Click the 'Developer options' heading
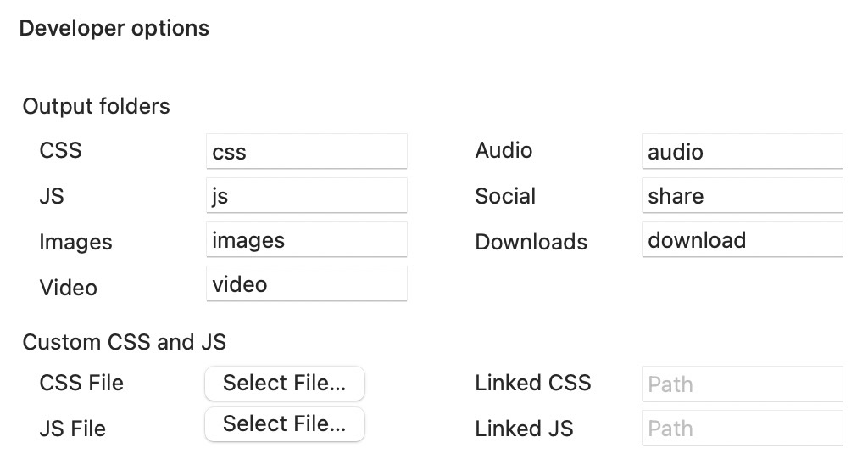Viewport: 868px width, 465px height. (x=114, y=28)
